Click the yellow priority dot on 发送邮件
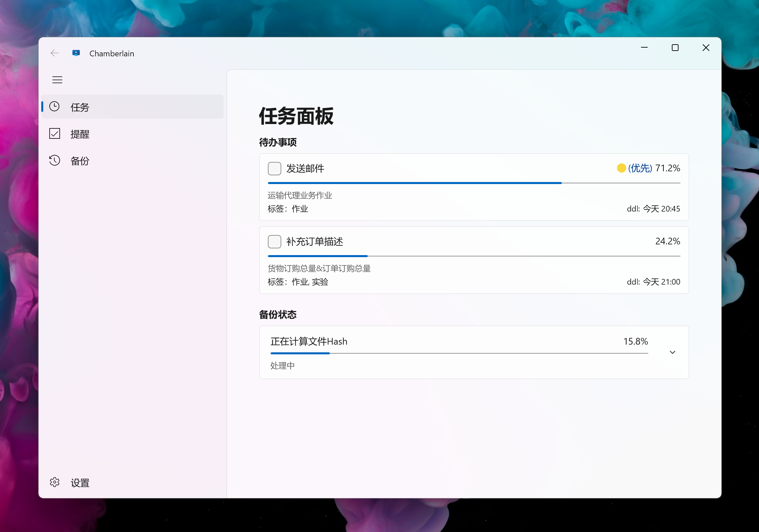This screenshot has height=532, width=759. (x=621, y=168)
